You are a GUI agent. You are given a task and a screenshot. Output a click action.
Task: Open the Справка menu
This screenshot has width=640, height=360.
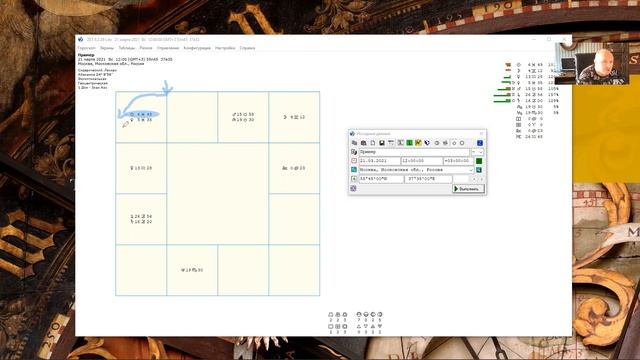[247, 48]
